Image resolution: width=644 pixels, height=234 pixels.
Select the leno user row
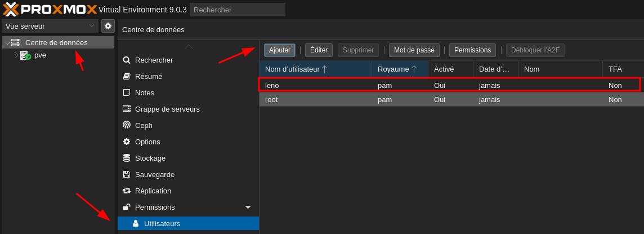point(315,85)
